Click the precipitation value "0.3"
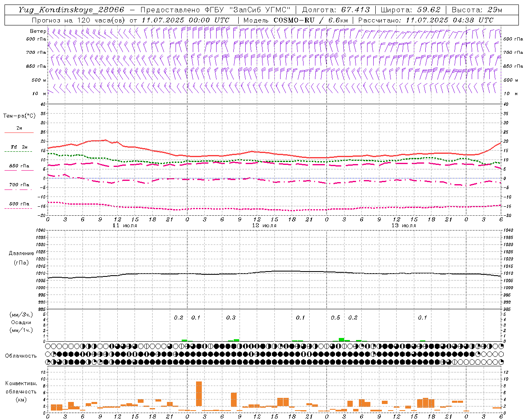 pos(231,317)
